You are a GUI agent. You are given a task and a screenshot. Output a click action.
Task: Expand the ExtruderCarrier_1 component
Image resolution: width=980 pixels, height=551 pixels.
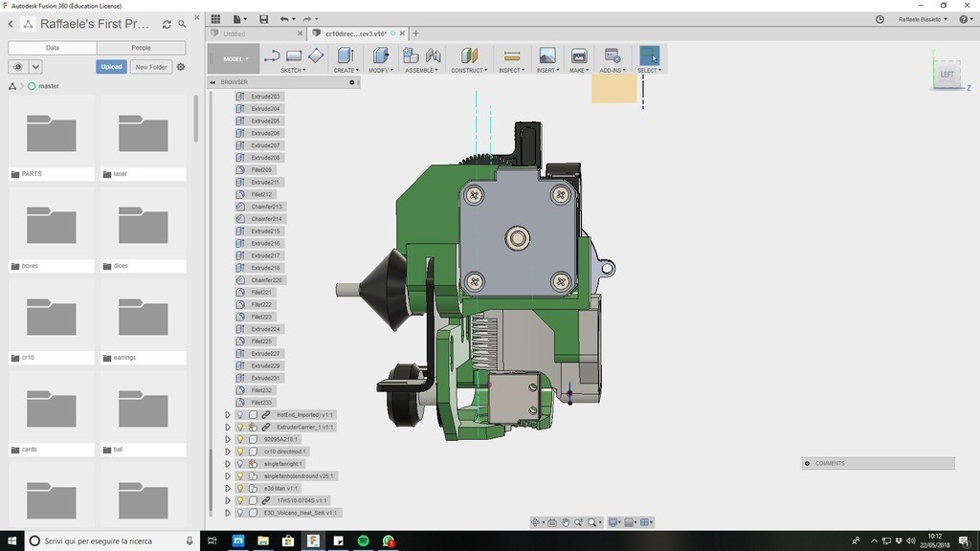(x=228, y=428)
